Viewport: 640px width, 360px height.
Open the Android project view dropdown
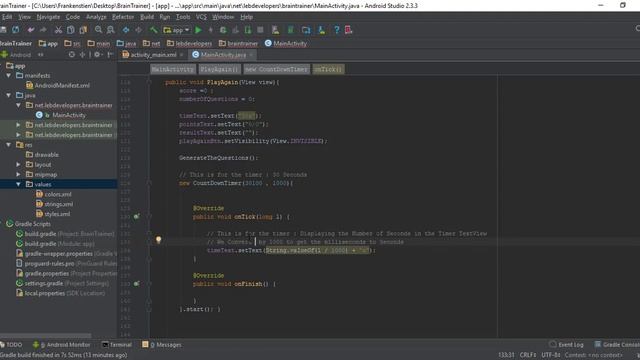click(22, 55)
